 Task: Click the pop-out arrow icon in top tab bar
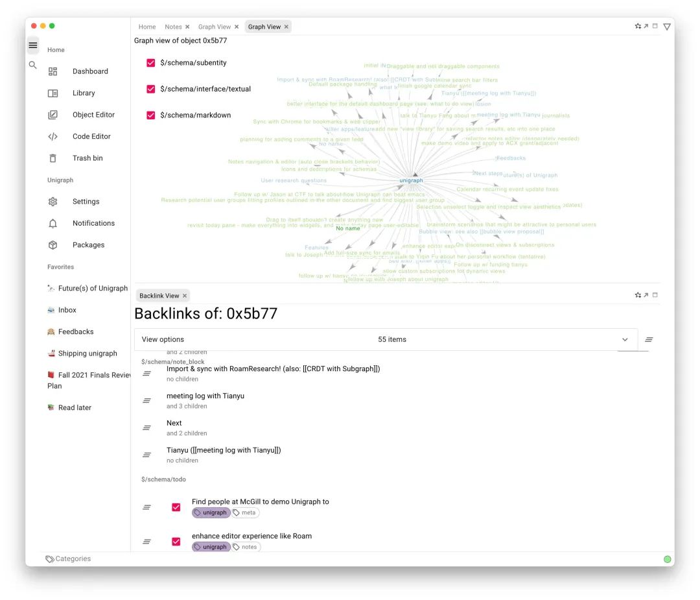(x=646, y=27)
